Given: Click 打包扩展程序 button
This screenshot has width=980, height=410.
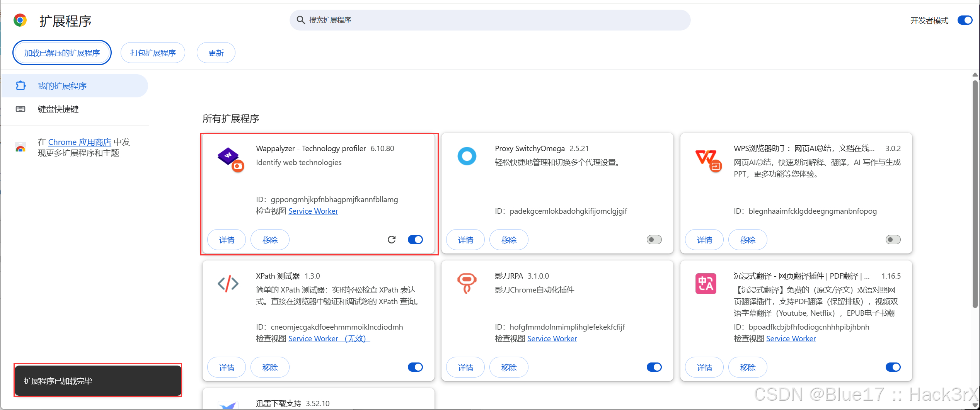Looking at the screenshot, I should point(153,53).
